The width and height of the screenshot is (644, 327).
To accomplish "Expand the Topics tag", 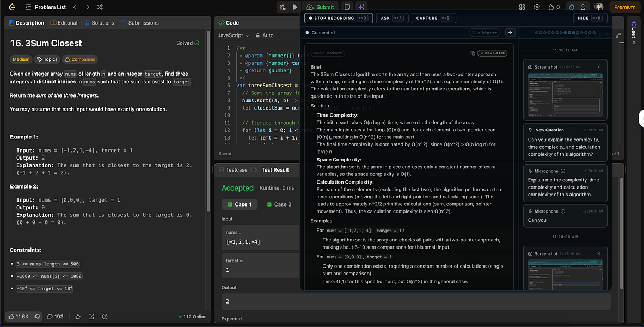I will [47, 59].
